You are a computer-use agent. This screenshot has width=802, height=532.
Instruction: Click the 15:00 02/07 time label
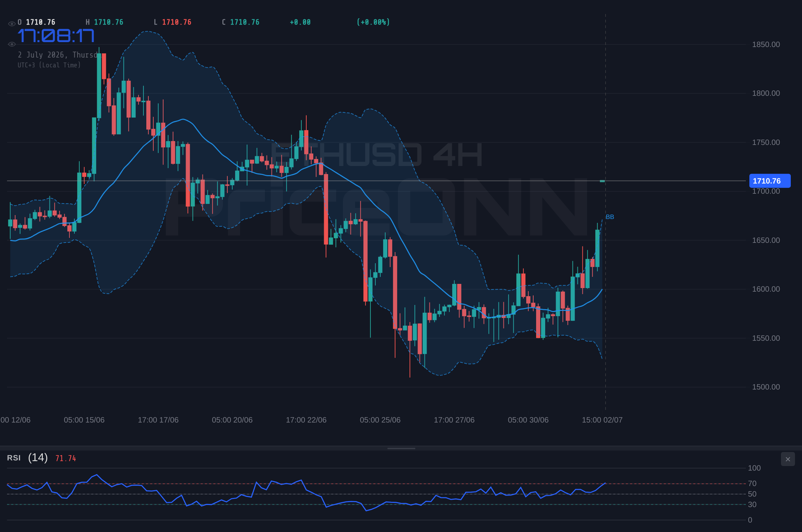click(x=602, y=420)
